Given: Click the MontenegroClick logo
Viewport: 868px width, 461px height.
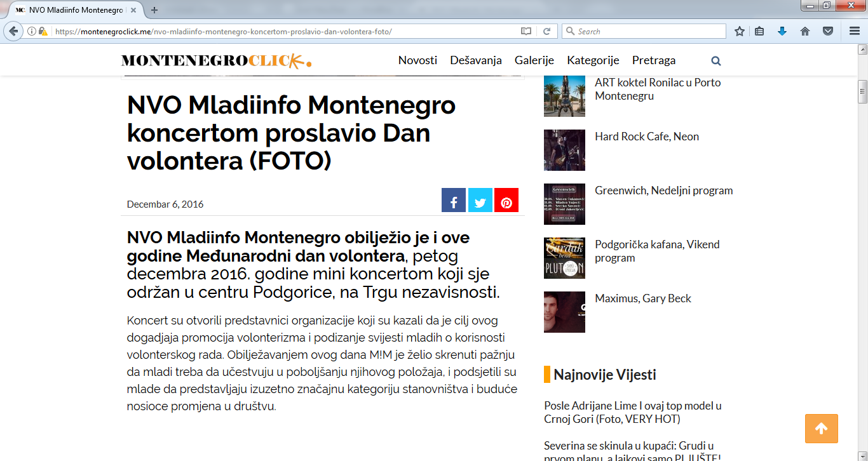Looking at the screenshot, I should pos(216,61).
